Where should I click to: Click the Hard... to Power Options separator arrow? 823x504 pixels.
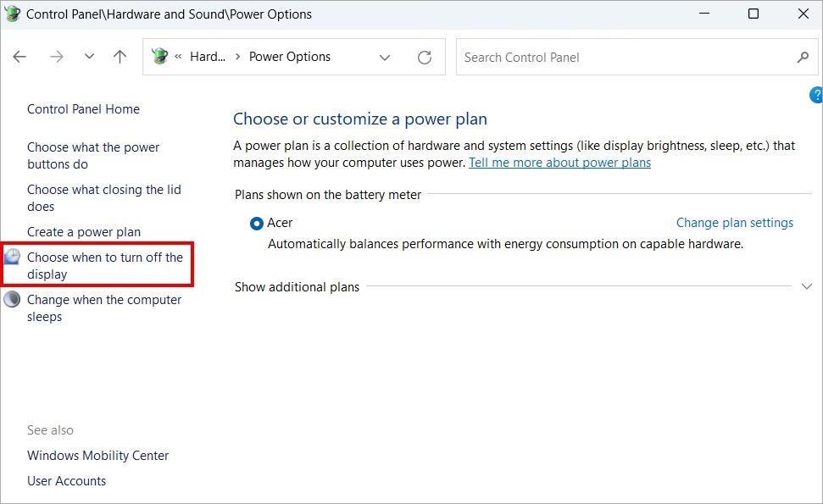(x=238, y=57)
